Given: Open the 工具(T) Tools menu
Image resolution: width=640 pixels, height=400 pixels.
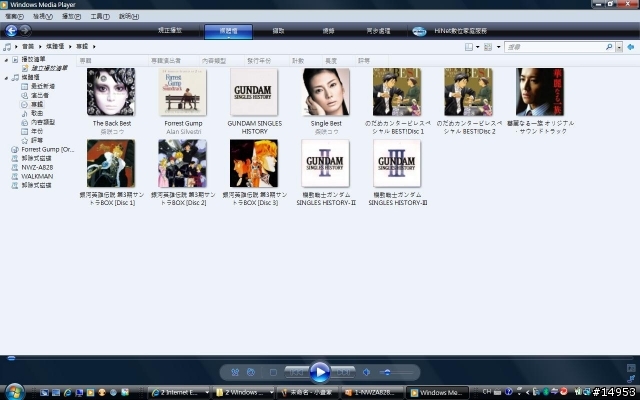Looking at the screenshot, I should point(100,16).
